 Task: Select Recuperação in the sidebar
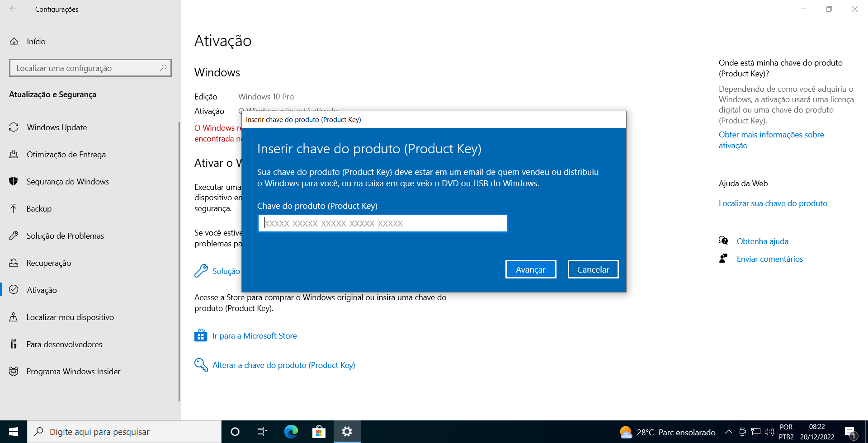click(49, 263)
